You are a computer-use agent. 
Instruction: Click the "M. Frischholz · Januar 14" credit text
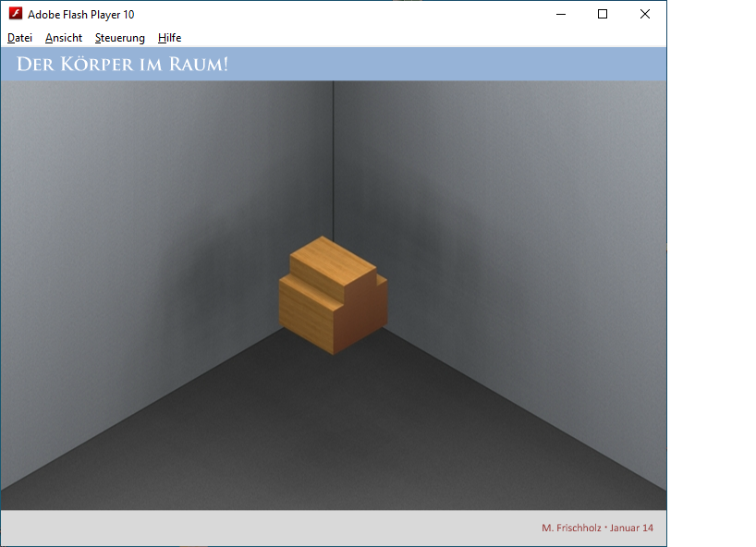(x=597, y=528)
